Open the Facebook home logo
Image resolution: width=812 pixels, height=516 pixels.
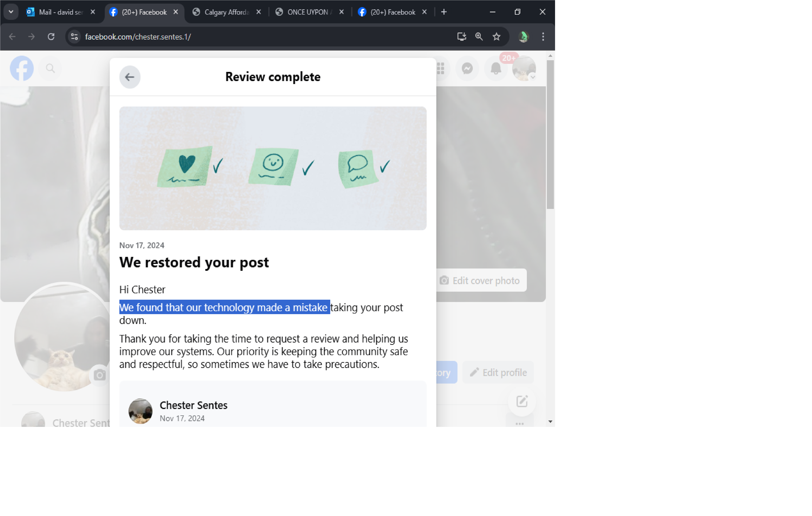pos(22,68)
